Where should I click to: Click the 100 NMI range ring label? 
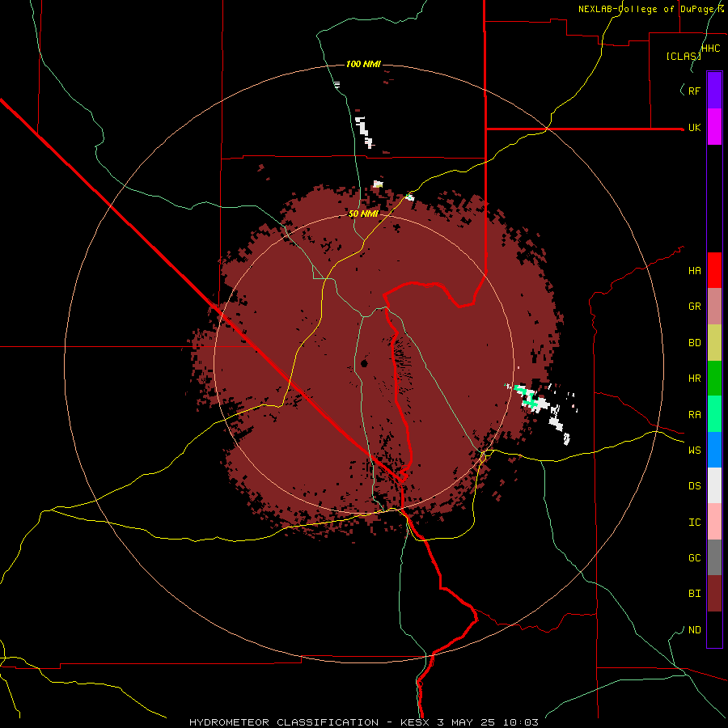(x=363, y=64)
